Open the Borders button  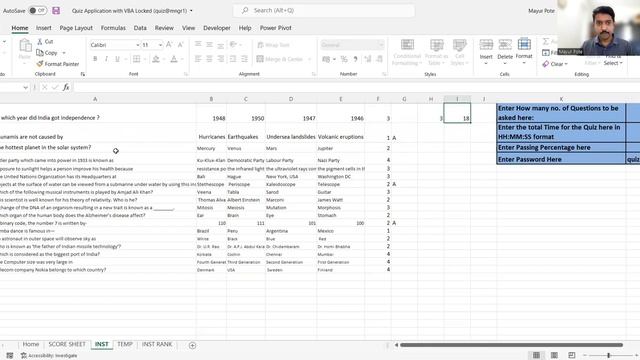click(137, 59)
